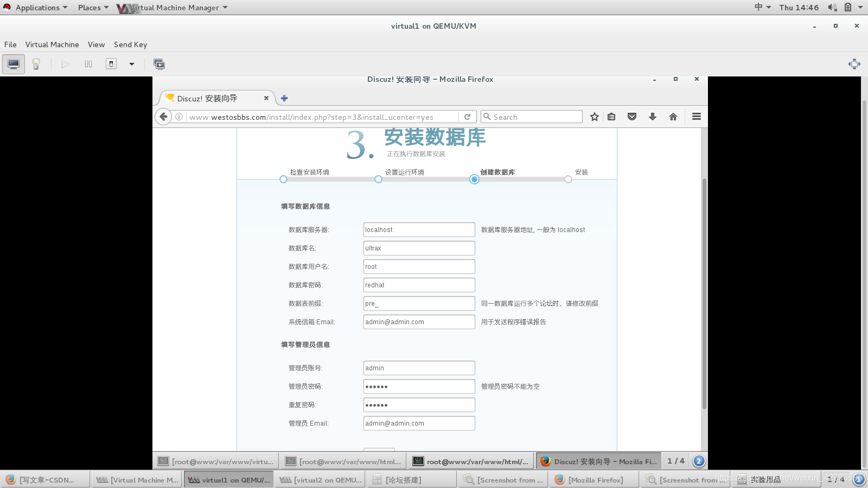Click the 安装 step marker
This screenshot has height=488, width=868.
coord(568,179)
